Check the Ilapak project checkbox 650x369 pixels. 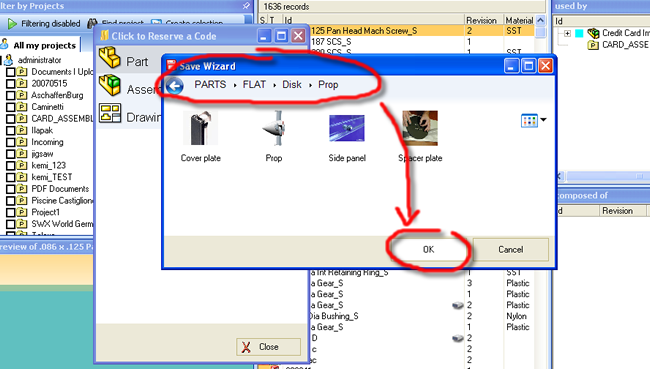pyautogui.click(x=11, y=131)
